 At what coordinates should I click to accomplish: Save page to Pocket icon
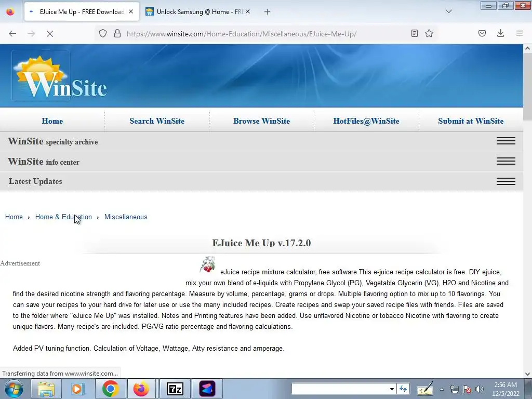point(482,33)
